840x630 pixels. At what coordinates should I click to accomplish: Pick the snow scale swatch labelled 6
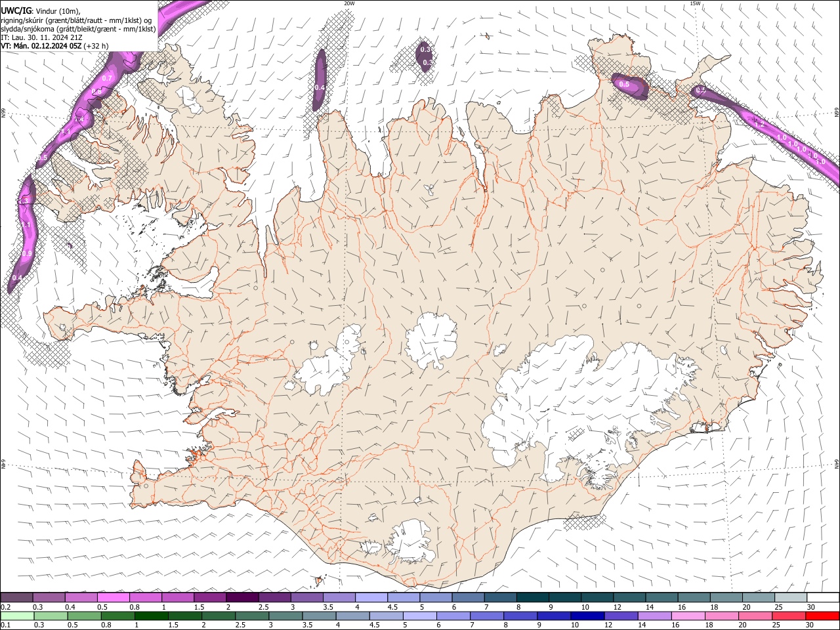point(469,597)
